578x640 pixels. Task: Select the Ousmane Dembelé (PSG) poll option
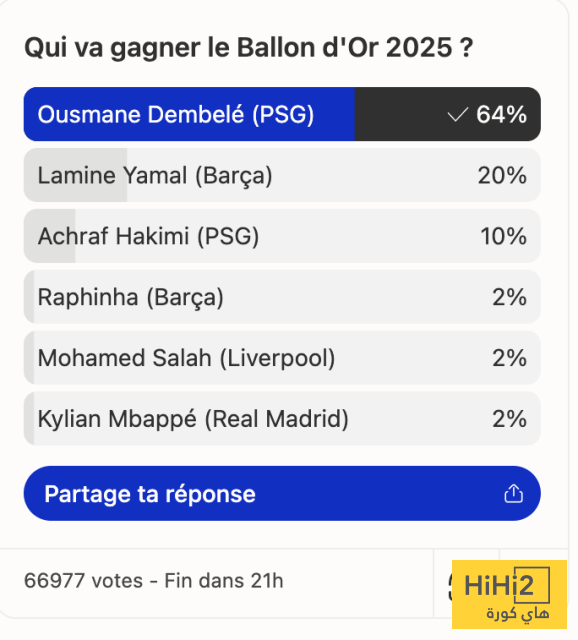point(282,114)
